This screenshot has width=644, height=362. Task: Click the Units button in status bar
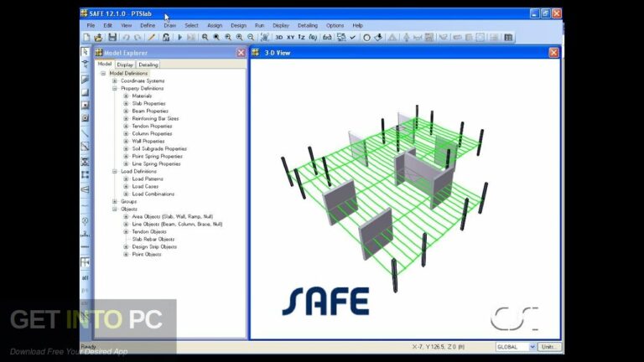[x=549, y=347]
